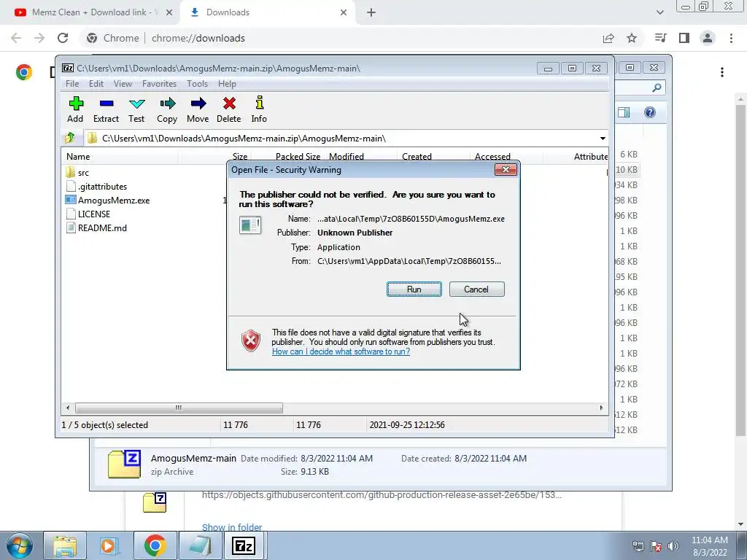This screenshot has height=560, width=747.
Task: Click the volume speaker tray icon
Action: (x=673, y=546)
